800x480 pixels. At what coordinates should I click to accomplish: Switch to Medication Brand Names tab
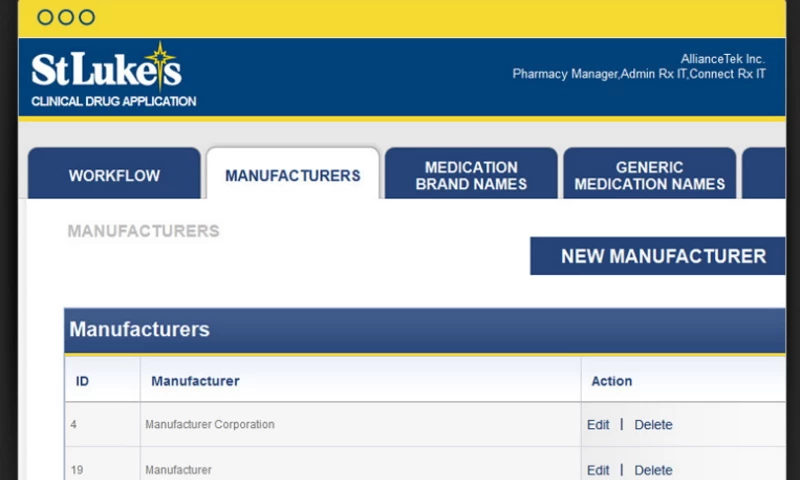point(471,173)
